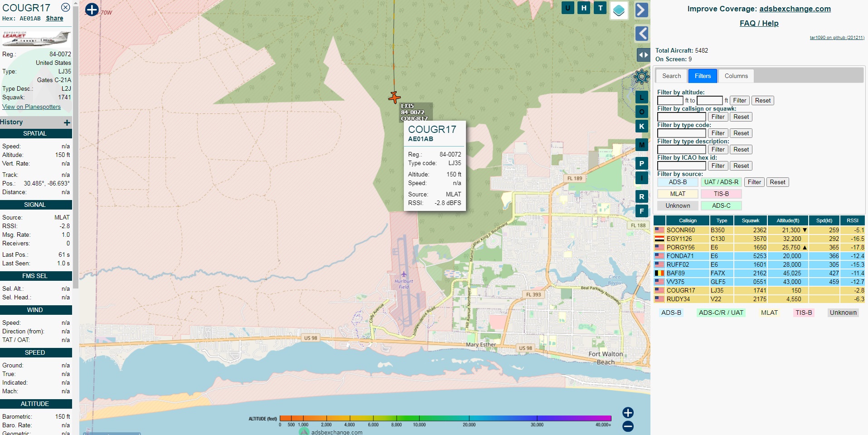The height and width of the screenshot is (435, 868).
Task: Click the right-pointing chevron sidebar button
Action: pyautogui.click(x=641, y=10)
